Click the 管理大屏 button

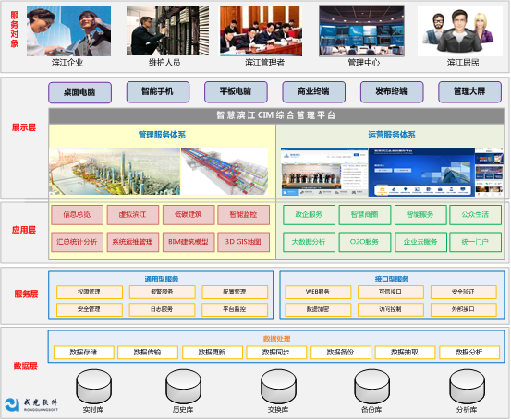[469, 91]
